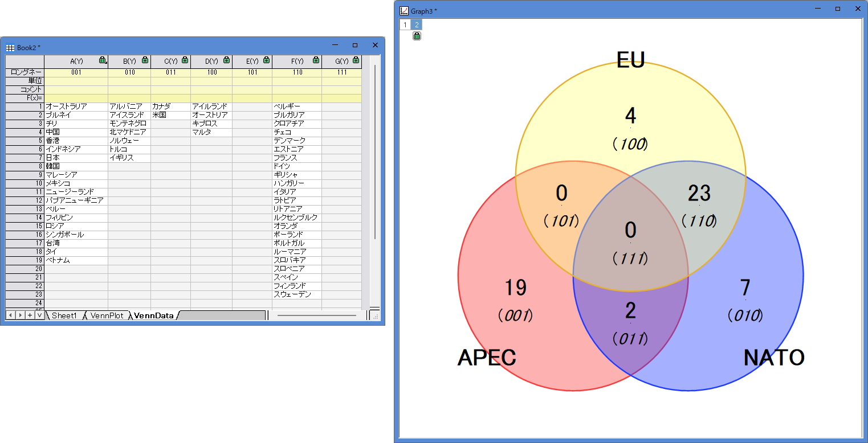868x443 pixels.
Task: Select column header F(Y)
Action: click(297, 61)
